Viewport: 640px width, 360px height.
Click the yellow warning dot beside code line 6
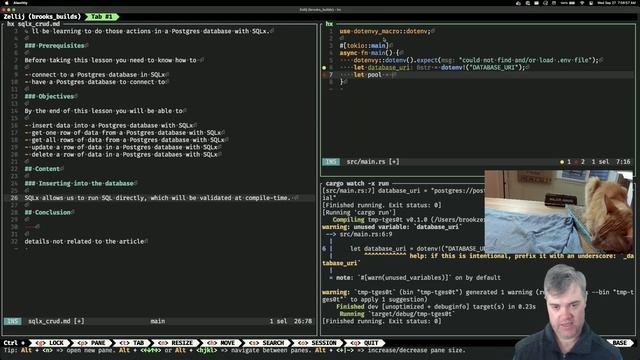tap(324, 68)
